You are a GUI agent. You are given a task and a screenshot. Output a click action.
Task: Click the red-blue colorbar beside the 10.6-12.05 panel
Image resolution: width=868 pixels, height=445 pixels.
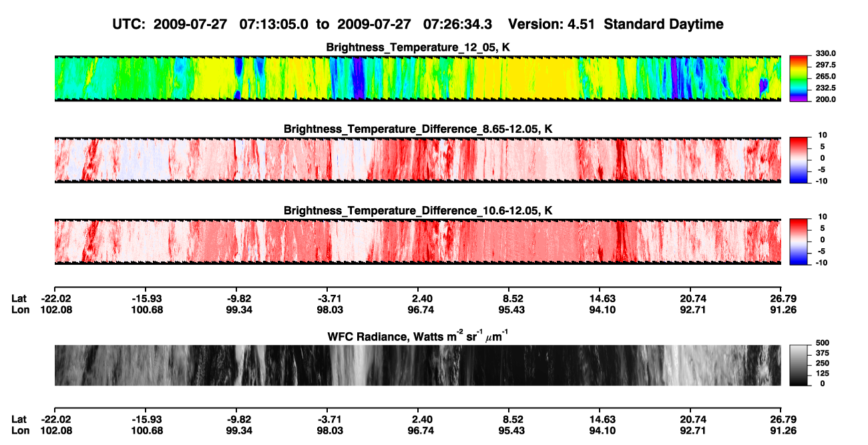[x=800, y=241]
